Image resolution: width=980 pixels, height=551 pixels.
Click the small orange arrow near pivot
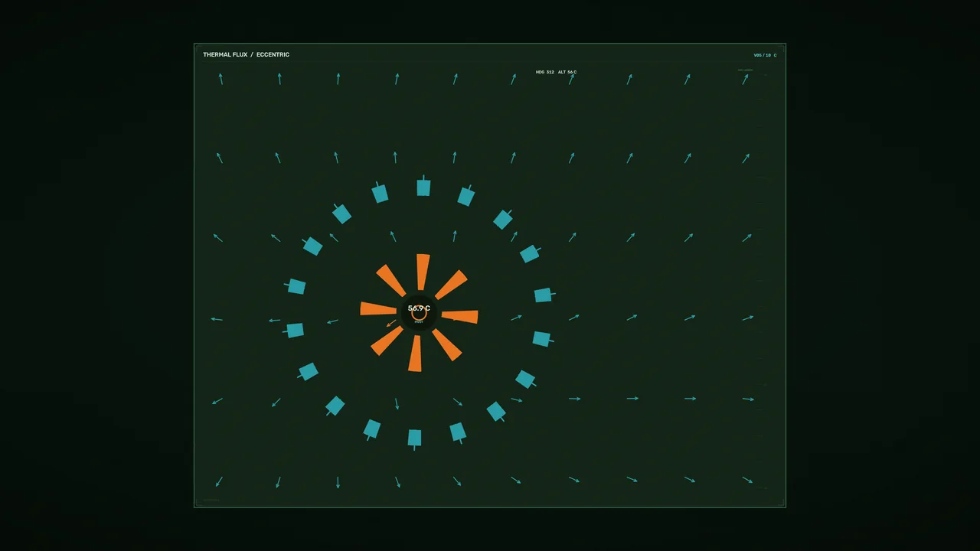pos(391,324)
